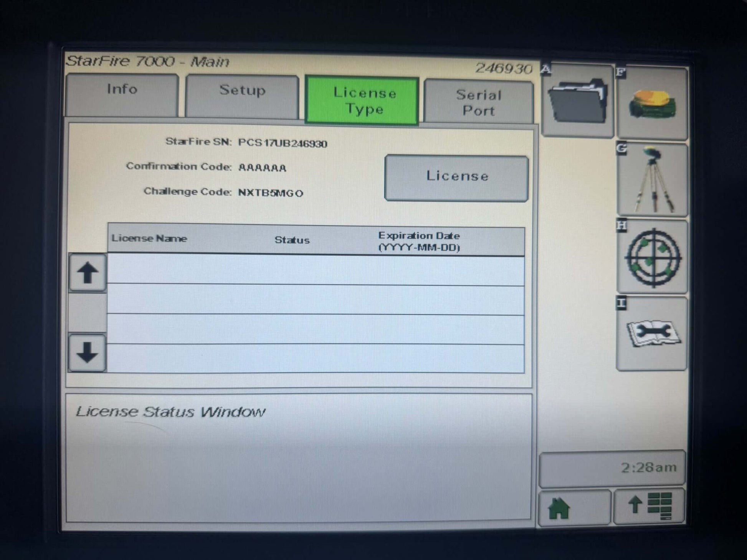The width and height of the screenshot is (747, 560).
Task: Click the License button
Action: click(457, 178)
